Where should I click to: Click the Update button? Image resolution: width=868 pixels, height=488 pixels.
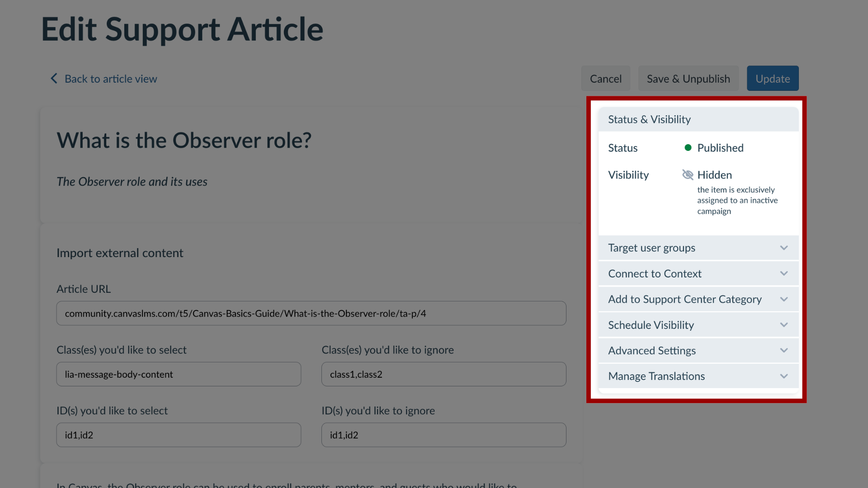(x=773, y=78)
